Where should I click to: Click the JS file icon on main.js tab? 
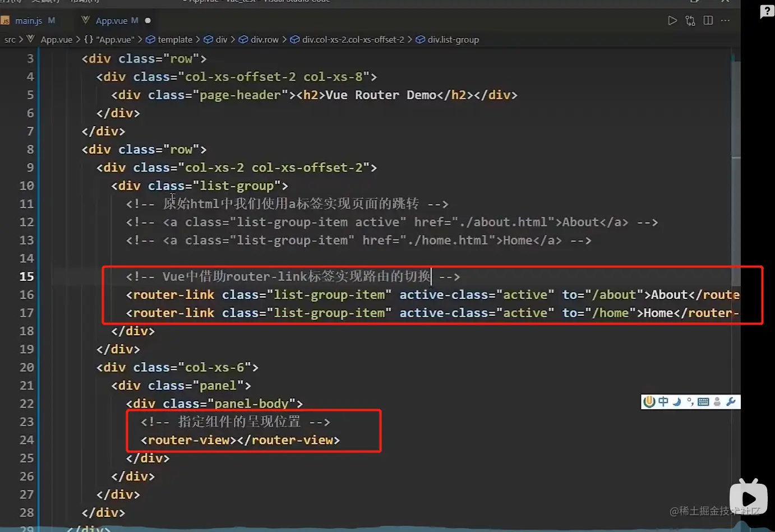pyautogui.click(x=6, y=21)
